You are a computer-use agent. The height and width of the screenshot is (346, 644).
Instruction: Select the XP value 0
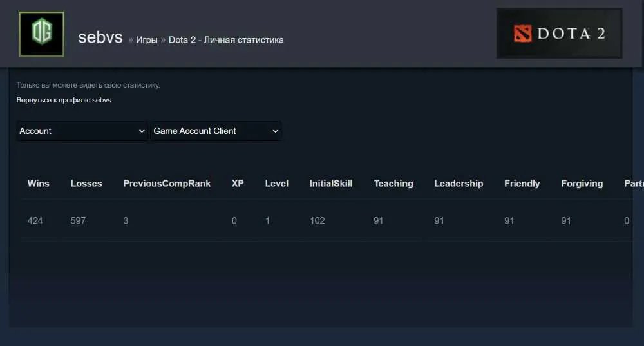[x=234, y=220]
